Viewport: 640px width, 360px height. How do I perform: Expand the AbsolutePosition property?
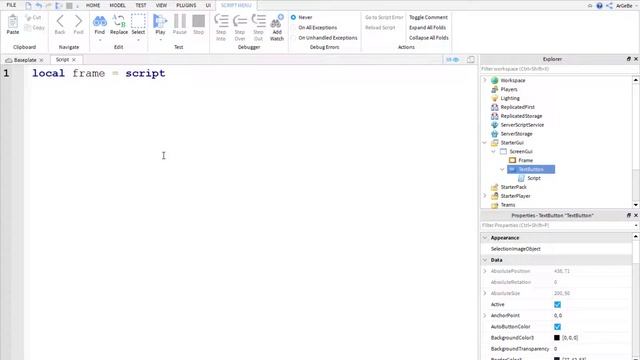point(485,271)
